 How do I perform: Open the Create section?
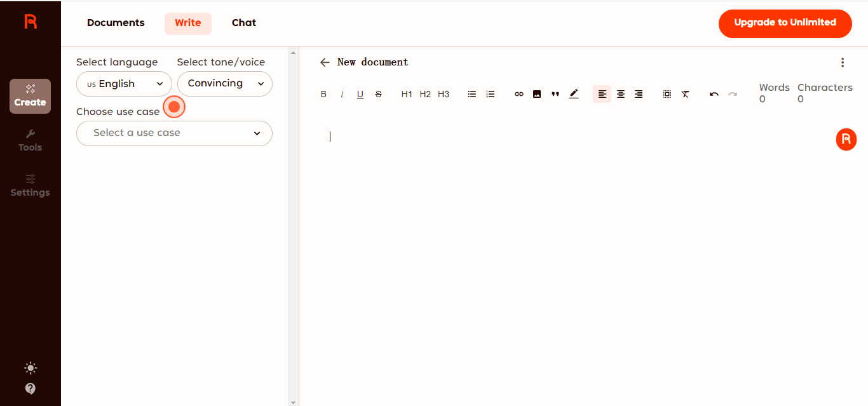[30, 96]
